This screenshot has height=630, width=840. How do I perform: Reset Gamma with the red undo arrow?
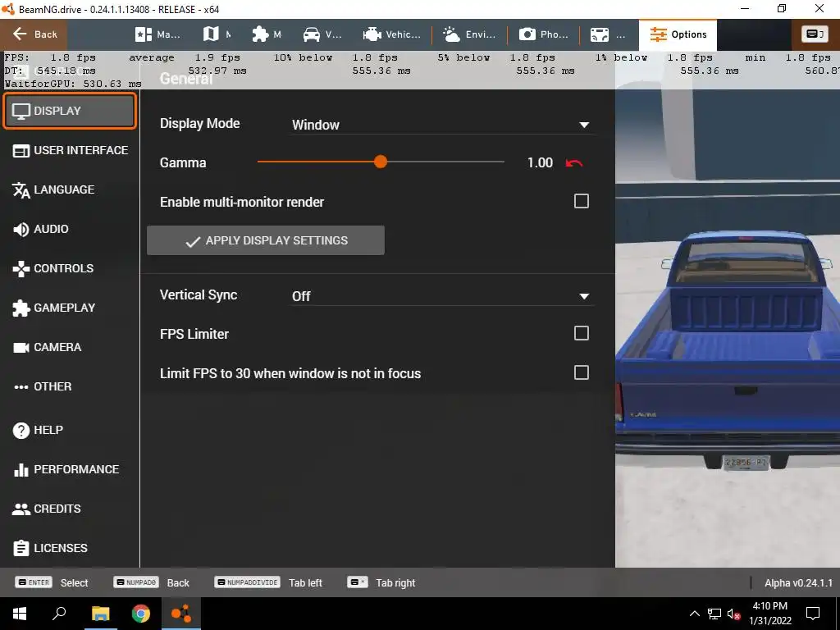[573, 163]
